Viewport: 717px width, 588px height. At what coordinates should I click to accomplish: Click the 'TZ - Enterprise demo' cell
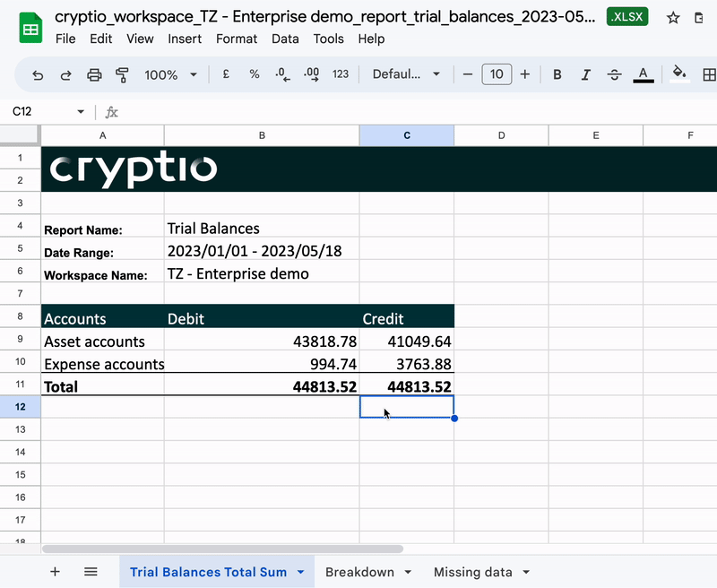[x=262, y=271]
